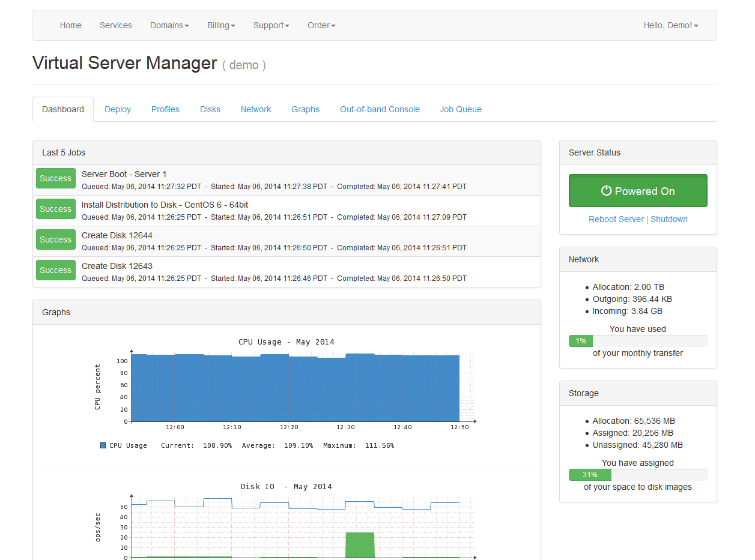
Task: Open the Out-of-band Console tab
Action: tap(380, 109)
